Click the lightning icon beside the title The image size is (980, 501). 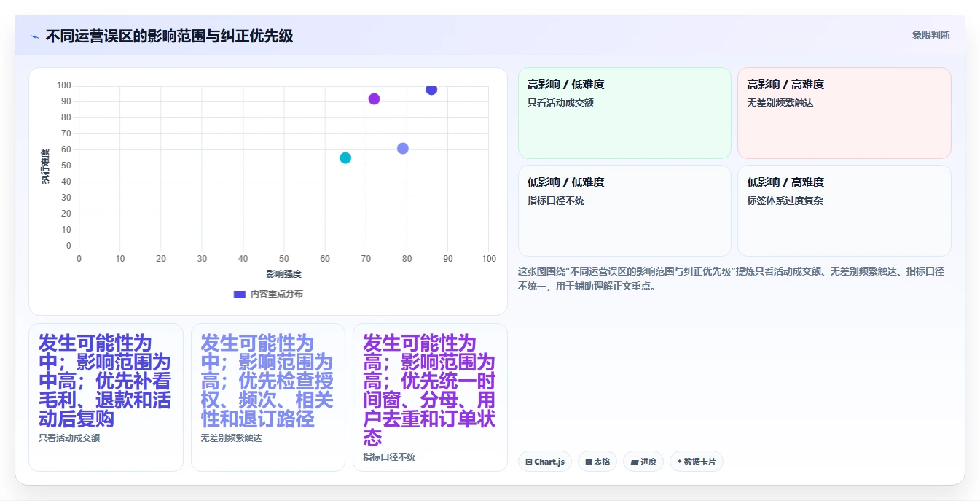34,36
